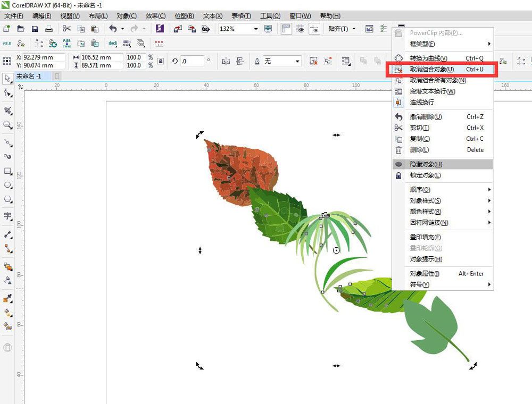Select the Text tool (字)
The height and width of the screenshot is (404, 532).
click(7, 216)
